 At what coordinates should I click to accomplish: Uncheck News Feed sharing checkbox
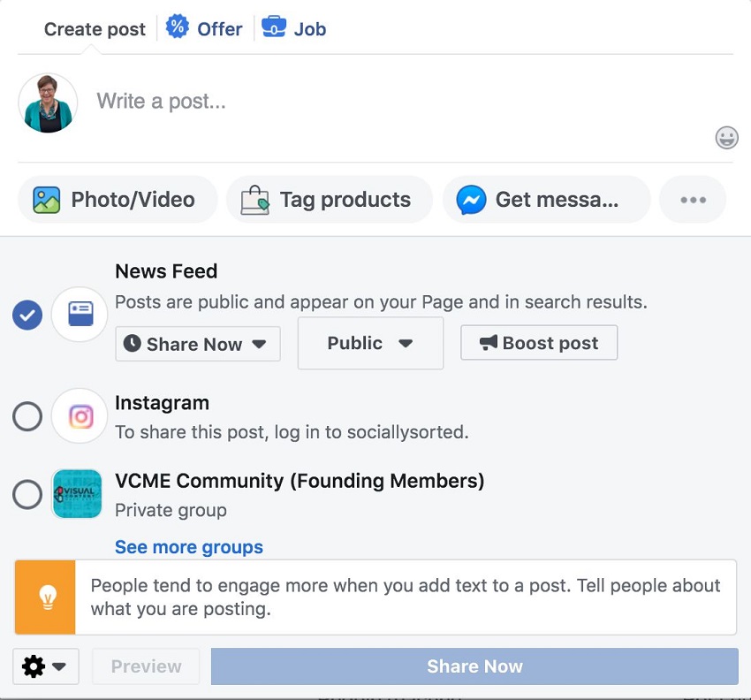tap(27, 315)
